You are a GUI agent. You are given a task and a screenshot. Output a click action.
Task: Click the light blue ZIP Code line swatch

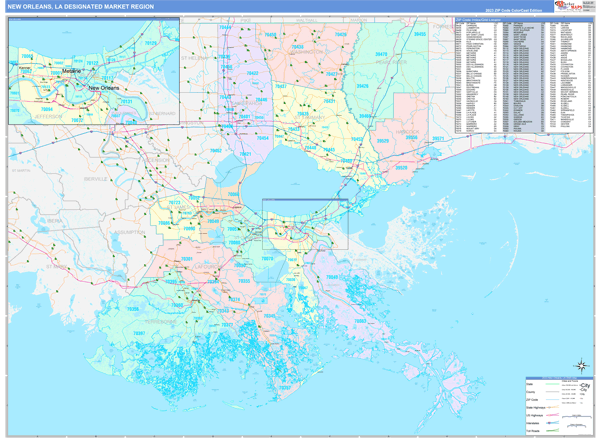click(553, 399)
